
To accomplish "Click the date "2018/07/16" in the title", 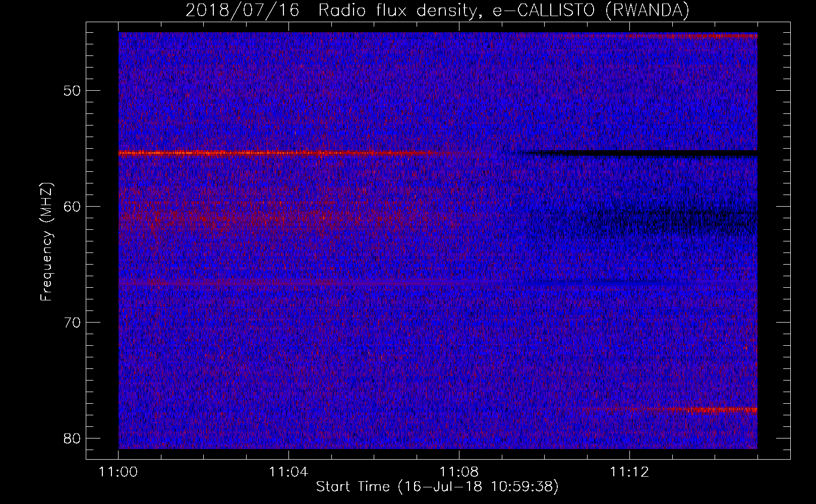I will [x=242, y=11].
